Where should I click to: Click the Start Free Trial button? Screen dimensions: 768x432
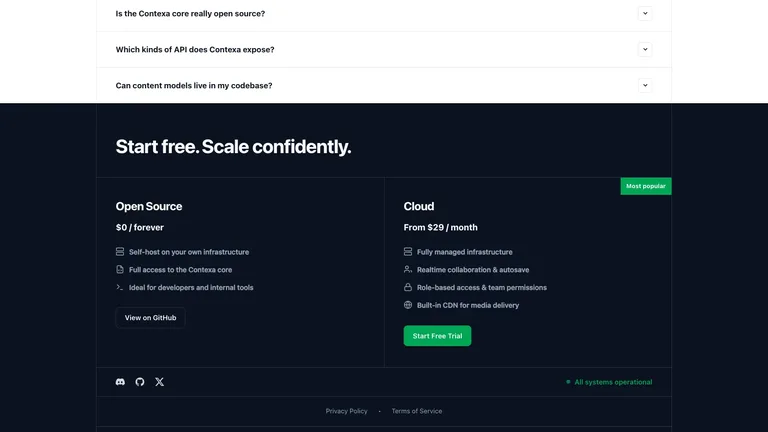pos(437,336)
